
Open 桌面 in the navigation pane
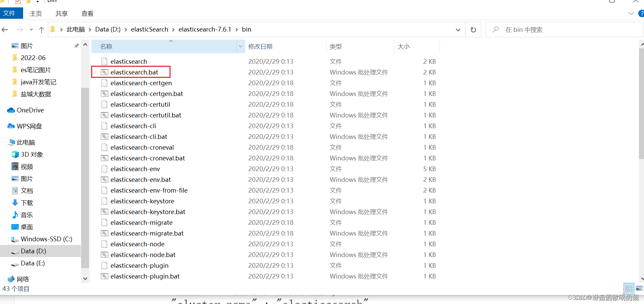pyautogui.click(x=27, y=227)
